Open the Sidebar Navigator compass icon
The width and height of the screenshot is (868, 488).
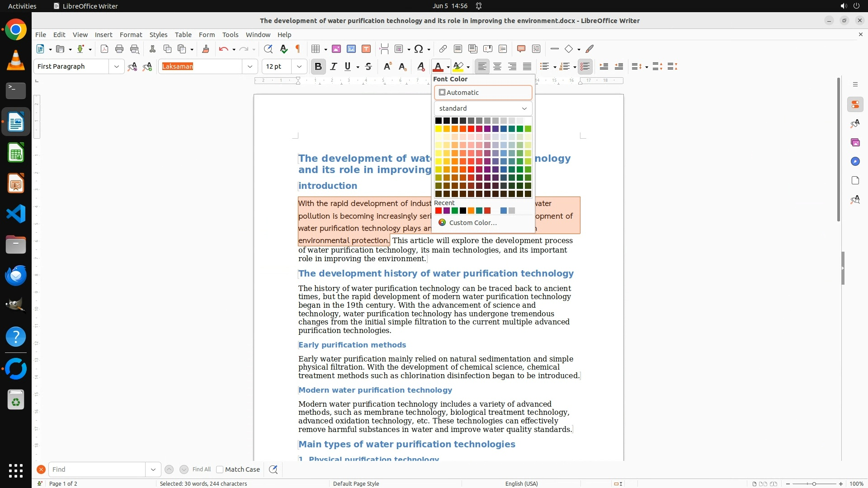(855, 161)
